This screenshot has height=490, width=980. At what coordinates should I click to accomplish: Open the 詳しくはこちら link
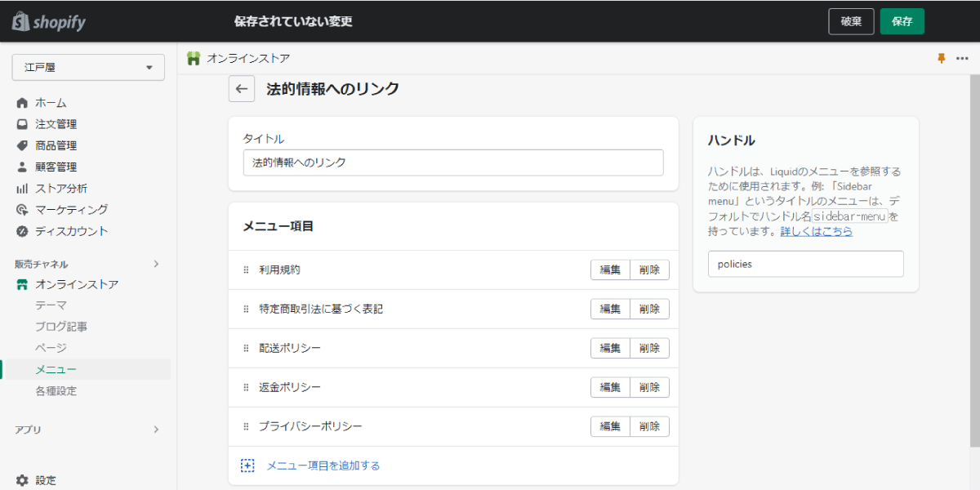click(x=817, y=231)
